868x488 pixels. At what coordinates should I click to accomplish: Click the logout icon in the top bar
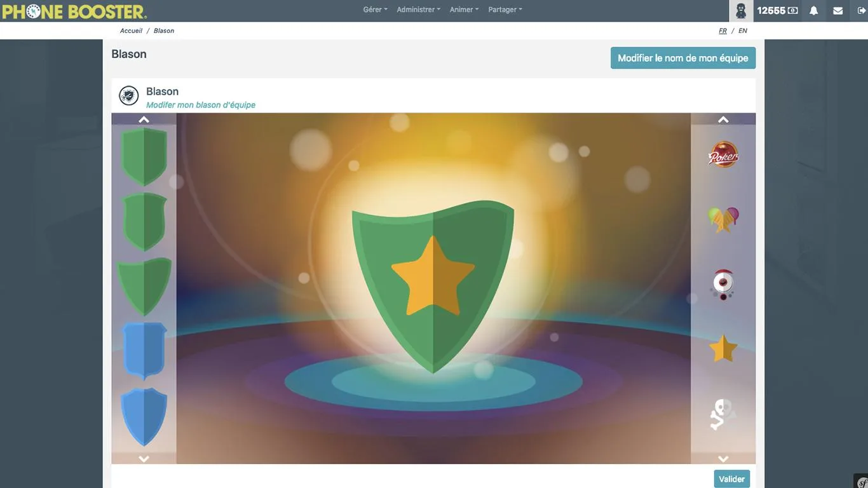[862, 11]
